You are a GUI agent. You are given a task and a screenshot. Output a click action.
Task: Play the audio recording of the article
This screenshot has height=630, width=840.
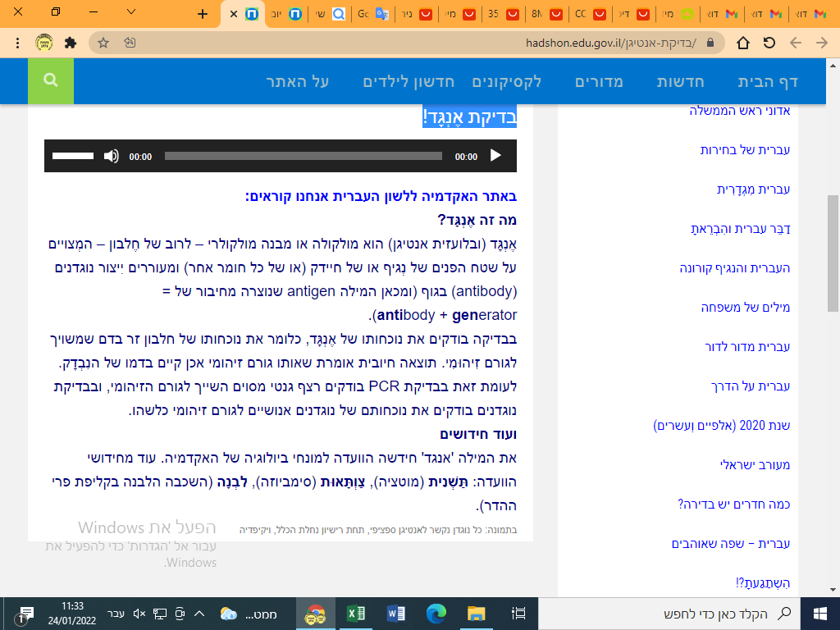(x=495, y=156)
